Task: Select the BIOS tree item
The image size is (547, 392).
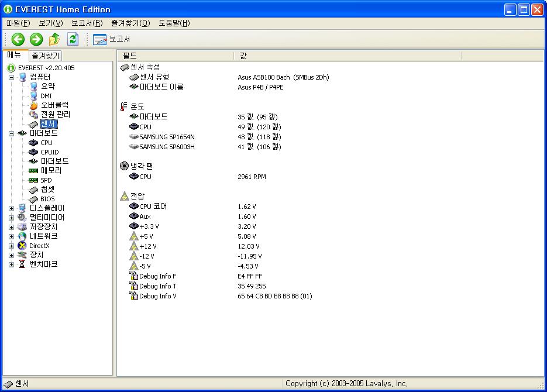Action: click(47, 199)
